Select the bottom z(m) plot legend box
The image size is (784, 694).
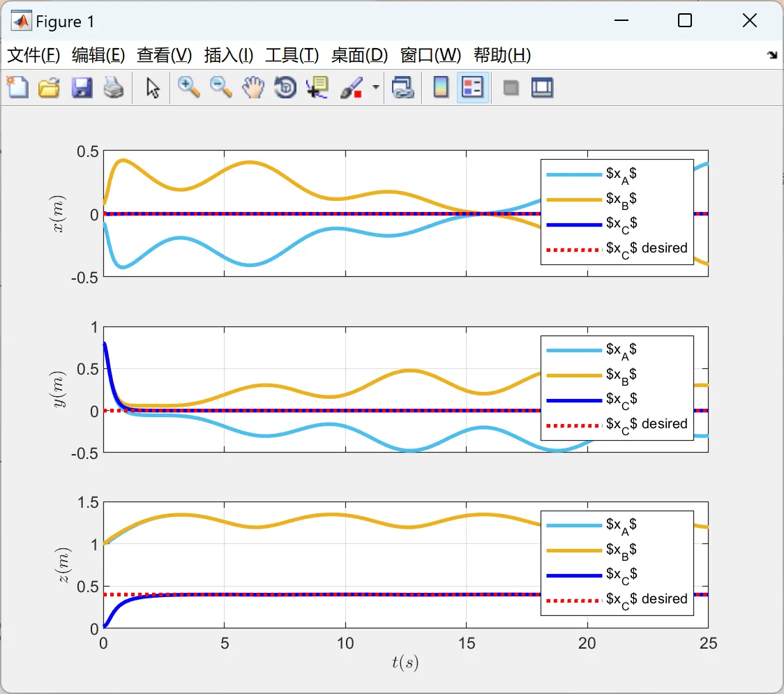617,563
